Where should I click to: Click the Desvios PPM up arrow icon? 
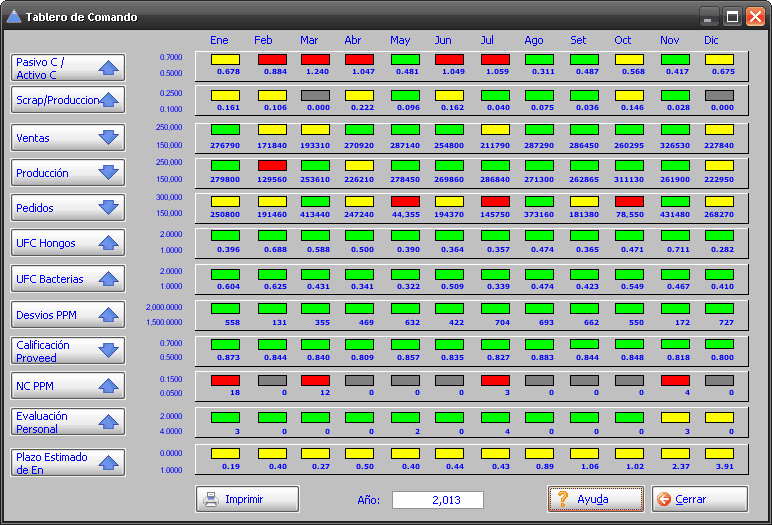coord(108,315)
